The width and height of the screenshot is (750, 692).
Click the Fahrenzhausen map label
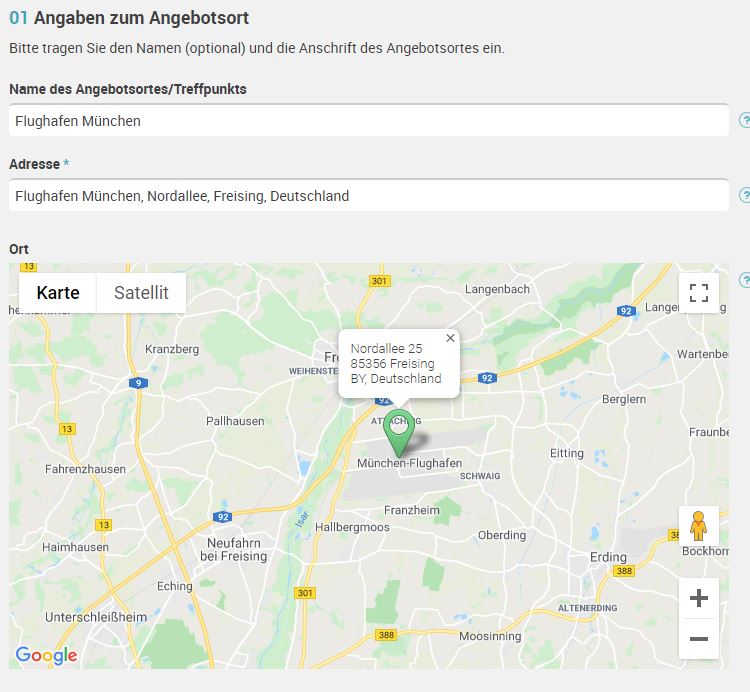pos(85,469)
